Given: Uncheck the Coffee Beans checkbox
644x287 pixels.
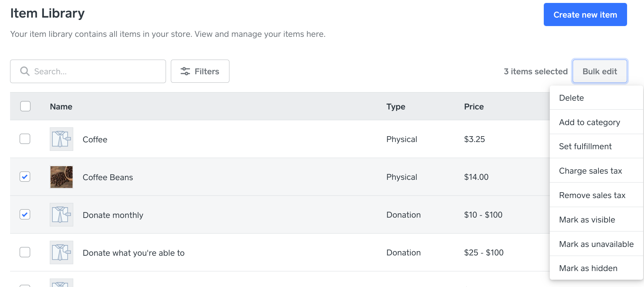Looking at the screenshot, I should click(x=25, y=177).
